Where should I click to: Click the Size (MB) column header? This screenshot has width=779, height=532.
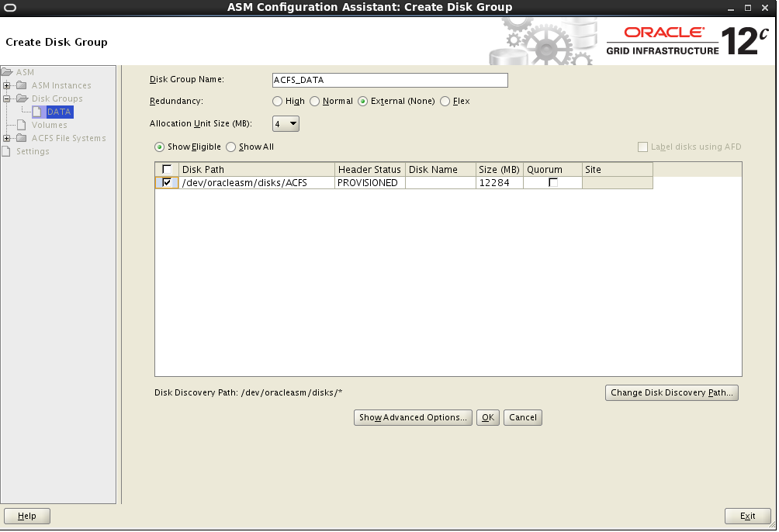500,169
